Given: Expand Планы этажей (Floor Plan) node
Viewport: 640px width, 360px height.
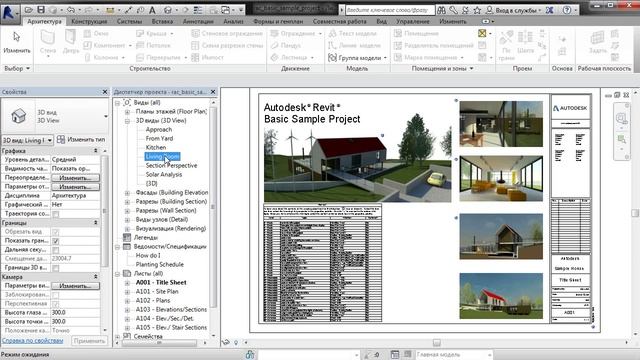Looking at the screenshot, I should (127, 111).
